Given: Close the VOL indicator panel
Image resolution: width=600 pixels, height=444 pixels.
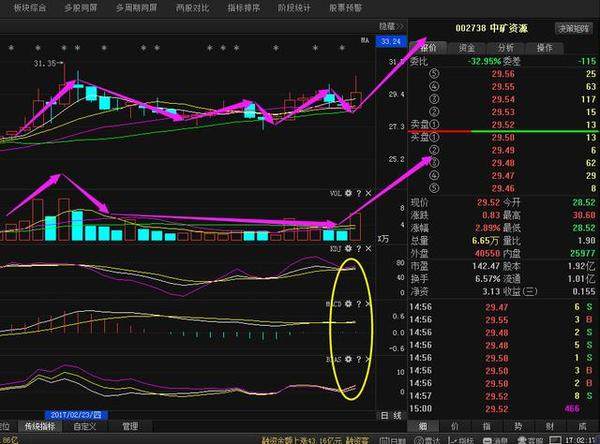Looking at the screenshot, I should point(369,193).
